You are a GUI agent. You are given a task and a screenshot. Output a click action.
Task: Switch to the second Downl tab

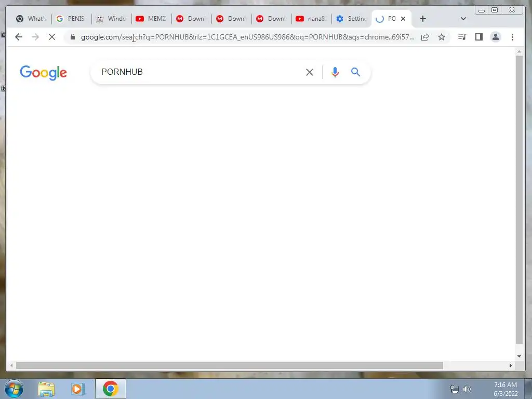pyautogui.click(x=231, y=19)
